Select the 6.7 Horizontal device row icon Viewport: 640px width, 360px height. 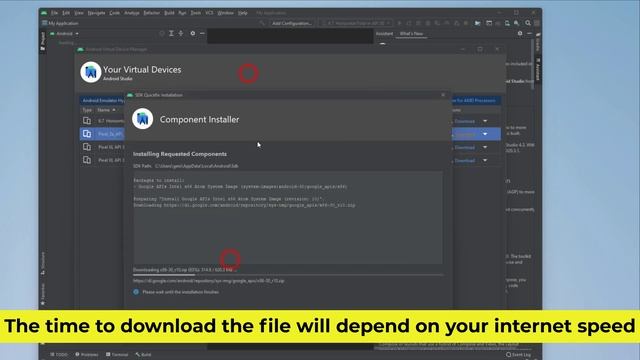click(x=87, y=120)
